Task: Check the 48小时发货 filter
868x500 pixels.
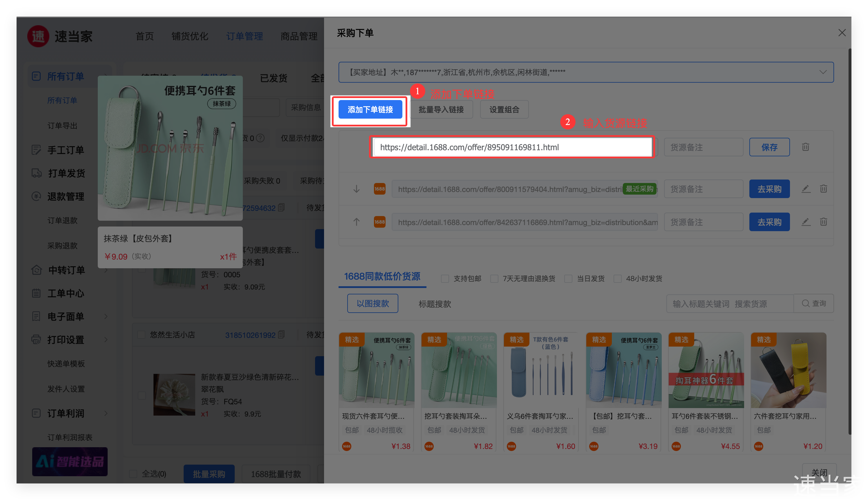Action: pos(617,278)
